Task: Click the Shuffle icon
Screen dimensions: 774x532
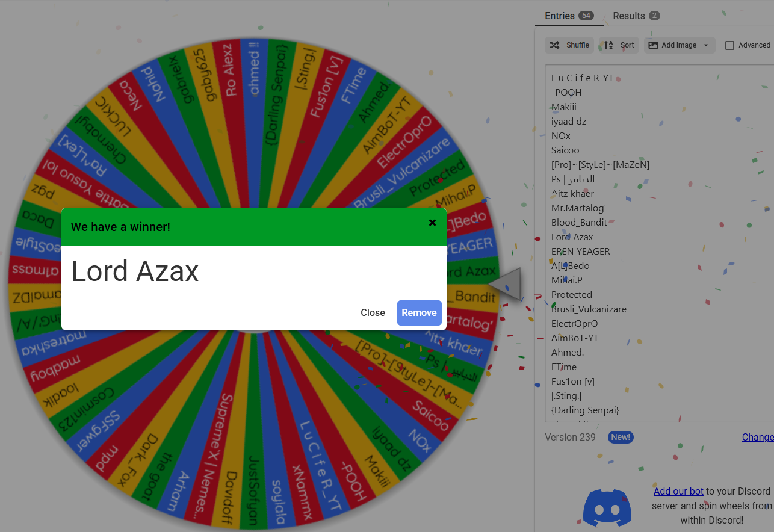Action: pyautogui.click(x=554, y=45)
